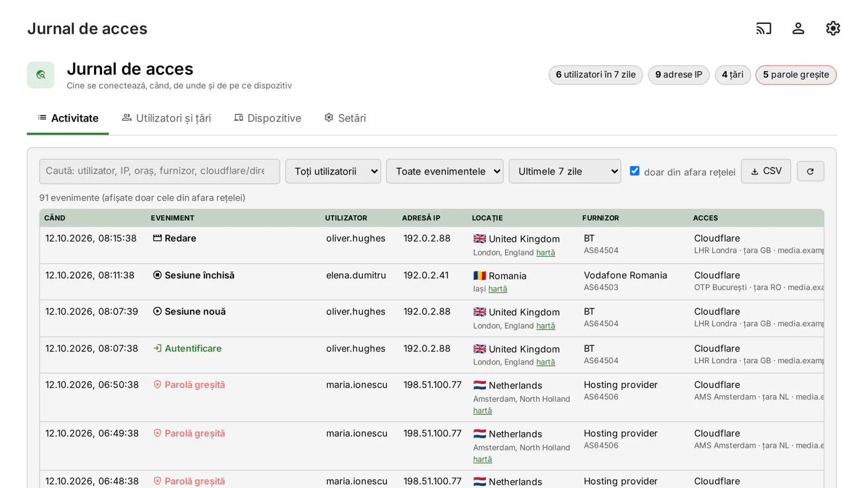
Task: Click the shield icon for the 06:49:38 wrong password
Action: [x=157, y=433]
